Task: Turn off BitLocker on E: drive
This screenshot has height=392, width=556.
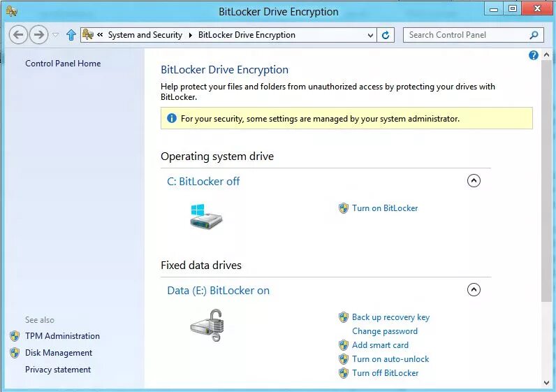Action: point(385,373)
